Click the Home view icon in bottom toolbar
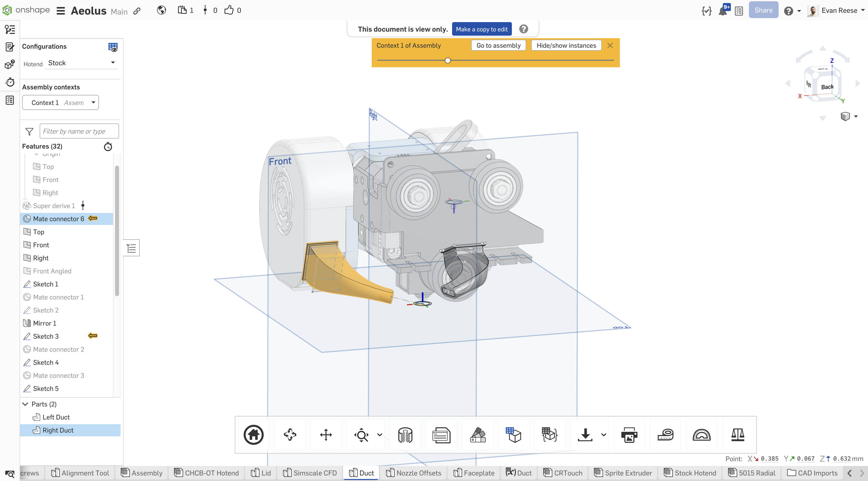Viewport: 868px width, 481px height. (x=253, y=435)
